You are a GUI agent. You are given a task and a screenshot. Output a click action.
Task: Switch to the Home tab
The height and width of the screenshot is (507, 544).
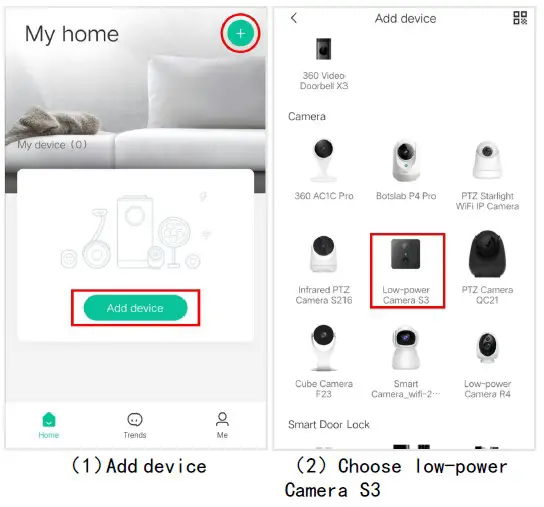[x=49, y=425]
